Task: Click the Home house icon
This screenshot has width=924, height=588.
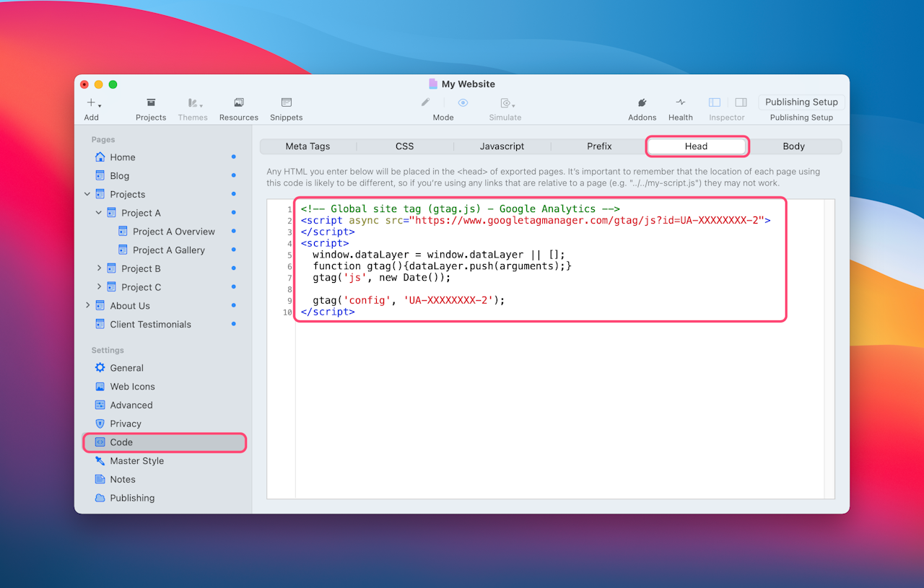Action: pyautogui.click(x=100, y=157)
